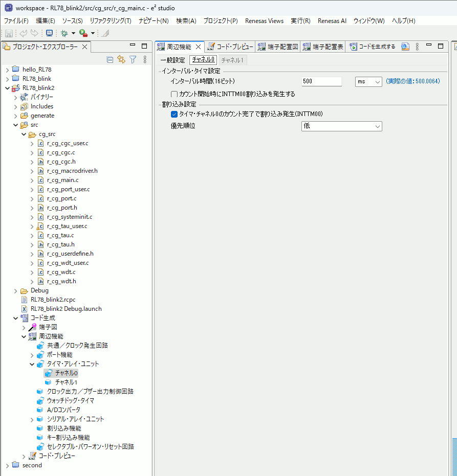
Task: Select セレクタブル・パワーオン・リセット回路 item
Action: coord(90,446)
